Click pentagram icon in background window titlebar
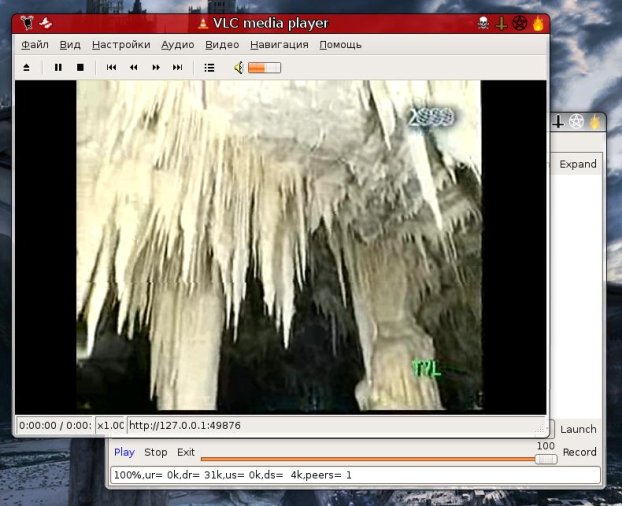The height and width of the screenshot is (506, 622). click(x=576, y=122)
